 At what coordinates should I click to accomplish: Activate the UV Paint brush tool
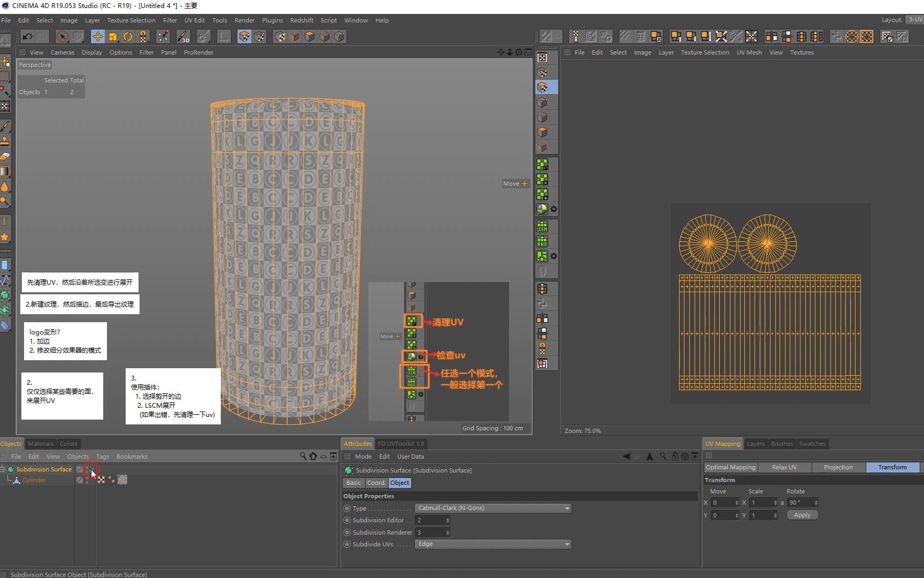(x=163, y=36)
